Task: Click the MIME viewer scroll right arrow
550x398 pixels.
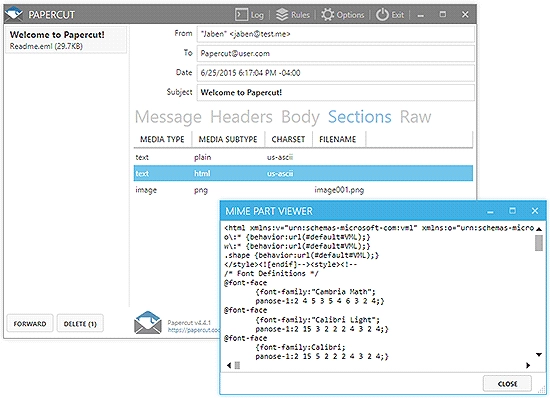Action: tap(528, 365)
